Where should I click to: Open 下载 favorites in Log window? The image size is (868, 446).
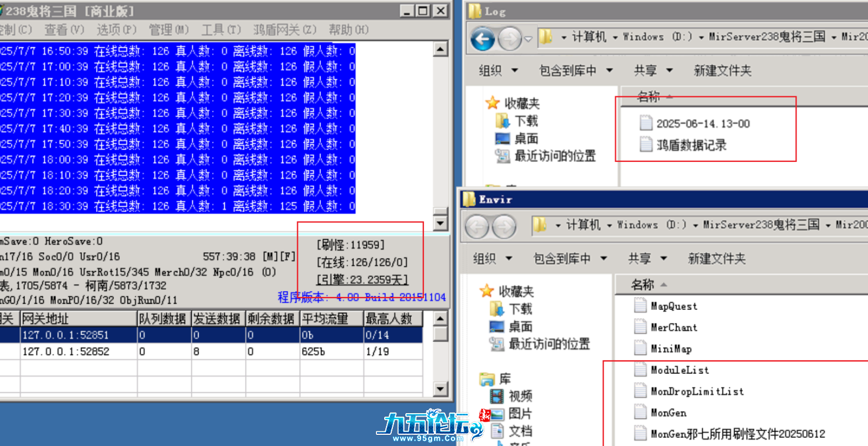(525, 121)
